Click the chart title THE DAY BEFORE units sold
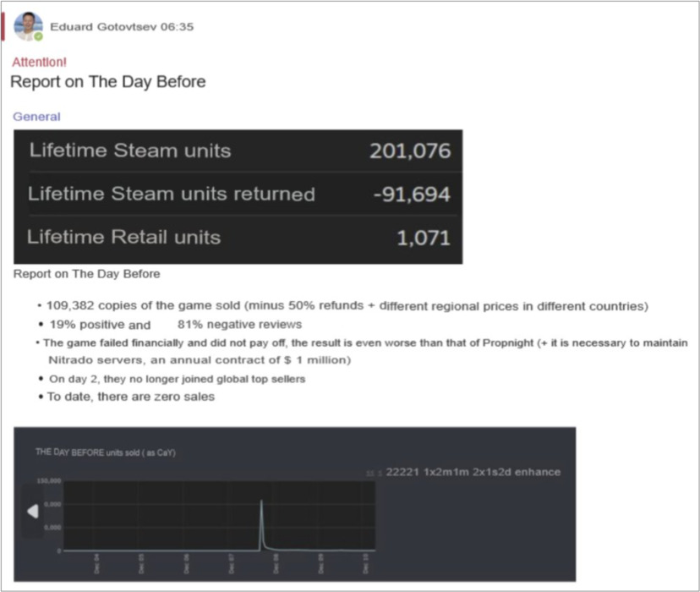Image resolution: width=700 pixels, height=592 pixels. [x=106, y=452]
